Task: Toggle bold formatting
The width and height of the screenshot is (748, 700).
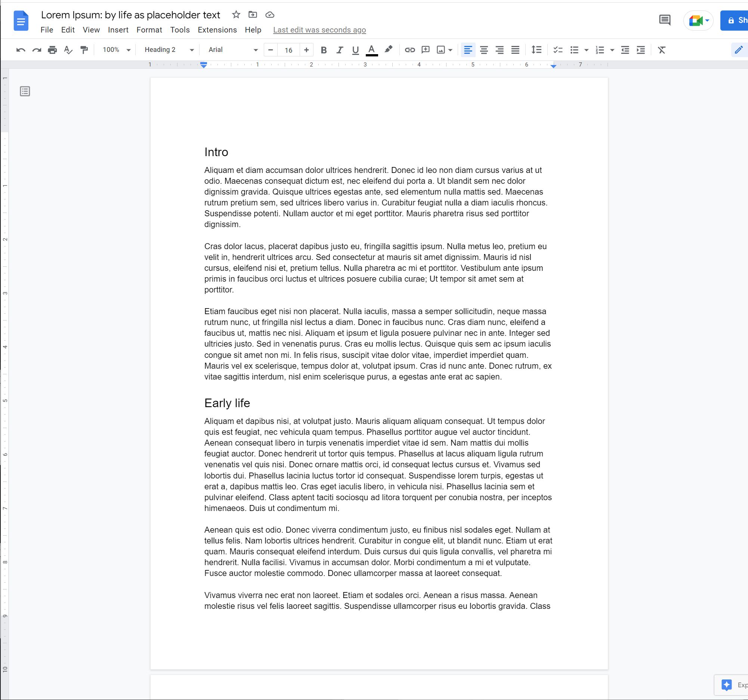Action: pyautogui.click(x=323, y=49)
